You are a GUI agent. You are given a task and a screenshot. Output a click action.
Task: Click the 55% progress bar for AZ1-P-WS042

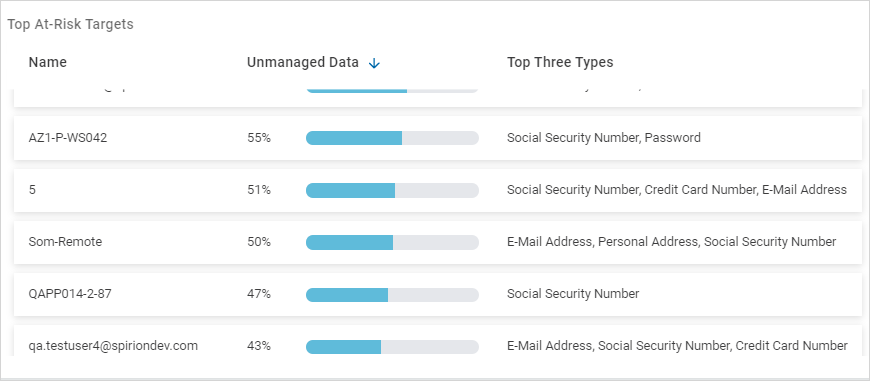[392, 138]
